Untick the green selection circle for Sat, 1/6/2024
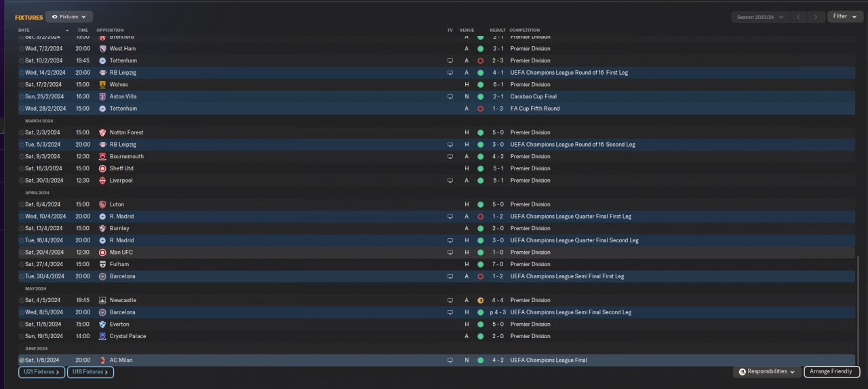Screen dimensions: 868x389 22,360
